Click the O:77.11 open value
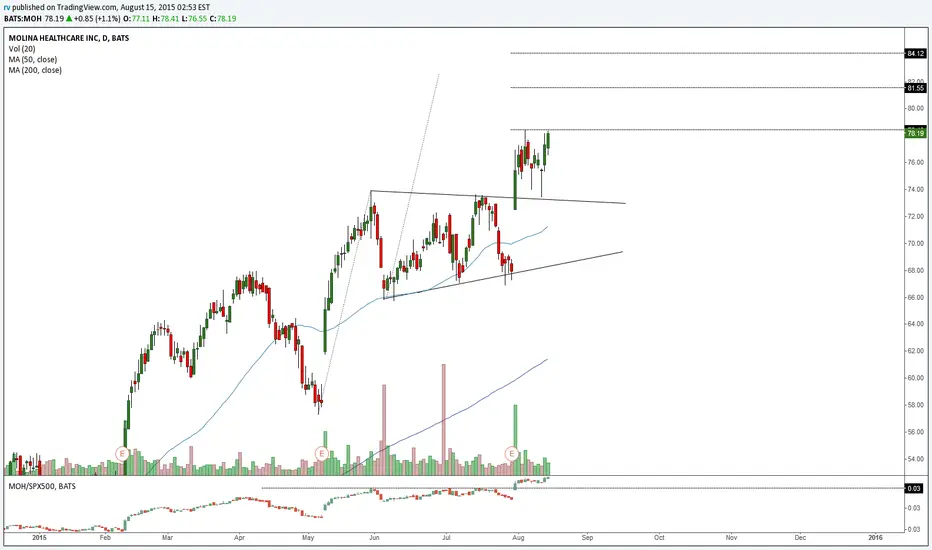The height and width of the screenshot is (550, 932). 136,18
